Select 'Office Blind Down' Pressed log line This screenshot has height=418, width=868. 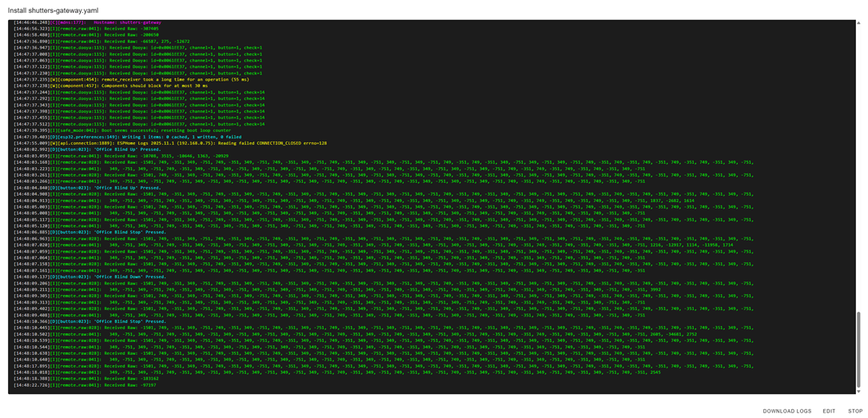[x=90, y=277]
